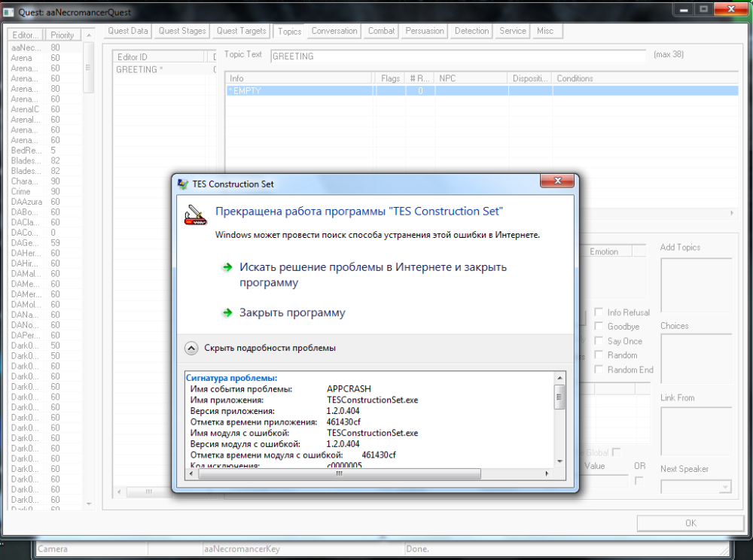This screenshot has width=753, height=560.
Task: Search for solution online and close program
Action: (x=373, y=275)
